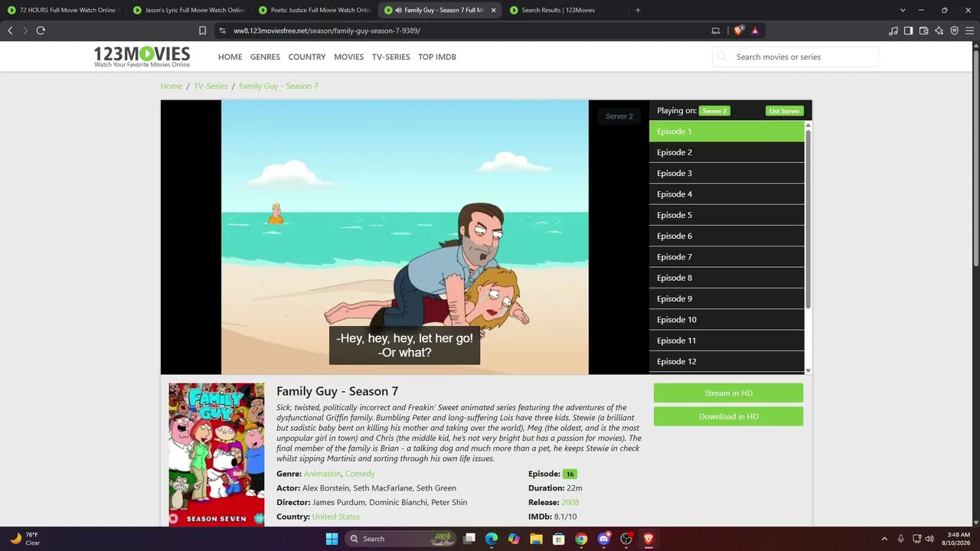This screenshot has width=980, height=551.
Task: Click the Home breadcrumb link
Action: click(x=171, y=86)
